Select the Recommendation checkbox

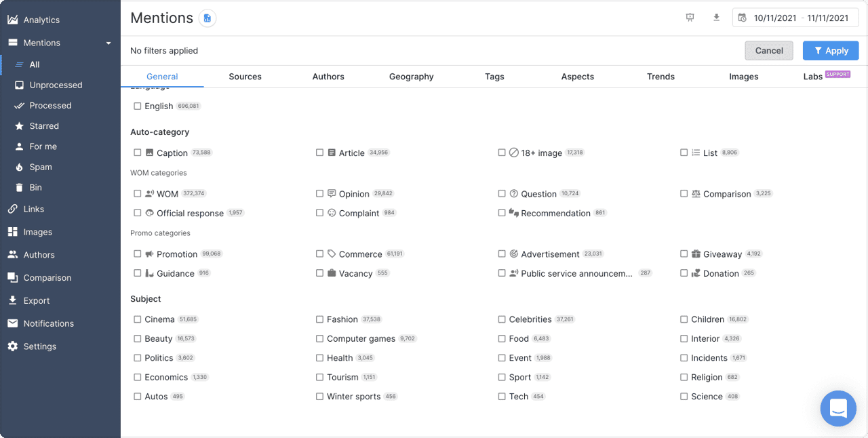[x=502, y=213]
